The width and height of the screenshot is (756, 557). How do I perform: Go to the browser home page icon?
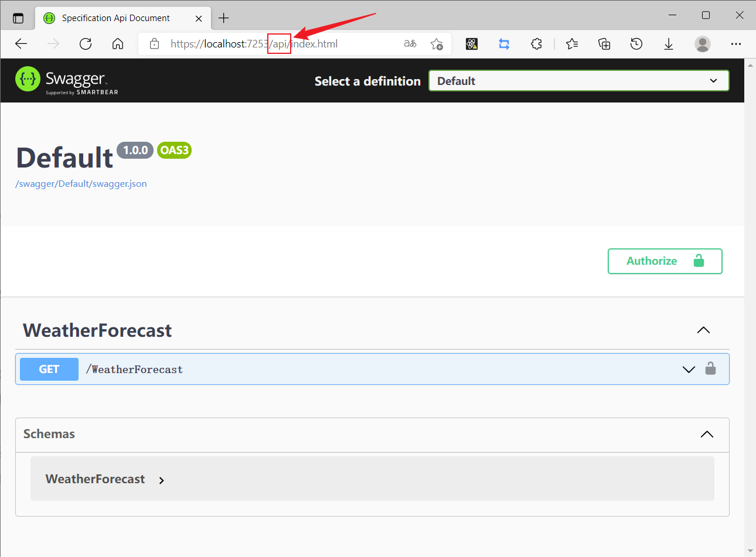118,44
